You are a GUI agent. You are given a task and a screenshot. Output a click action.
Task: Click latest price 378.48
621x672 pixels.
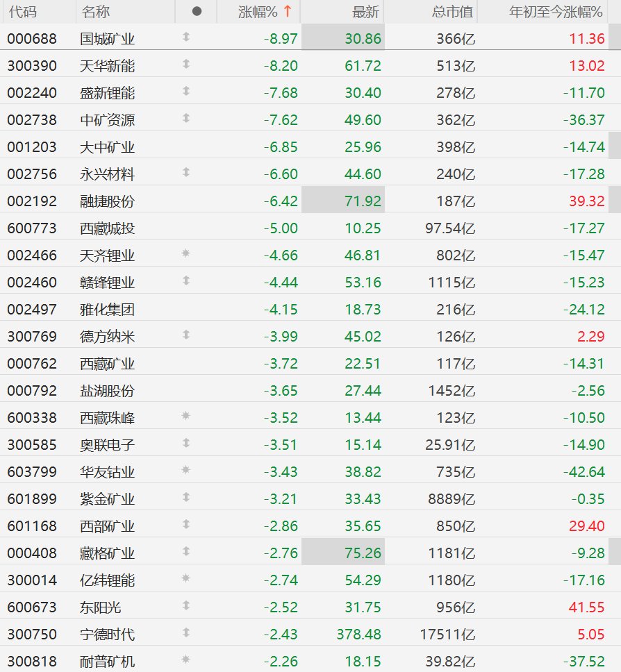(358, 635)
